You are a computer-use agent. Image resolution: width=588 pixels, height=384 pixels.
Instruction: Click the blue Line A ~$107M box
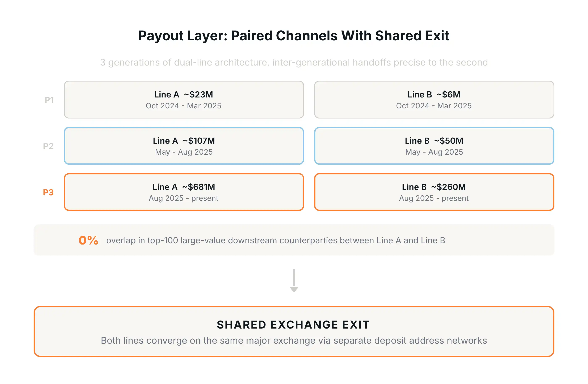pos(184,146)
